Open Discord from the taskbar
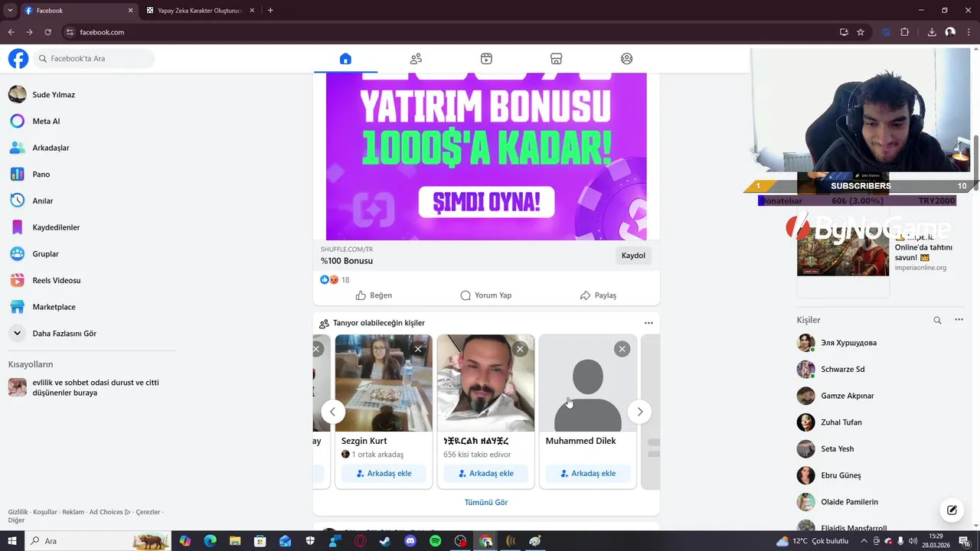980x551 pixels. (x=410, y=541)
